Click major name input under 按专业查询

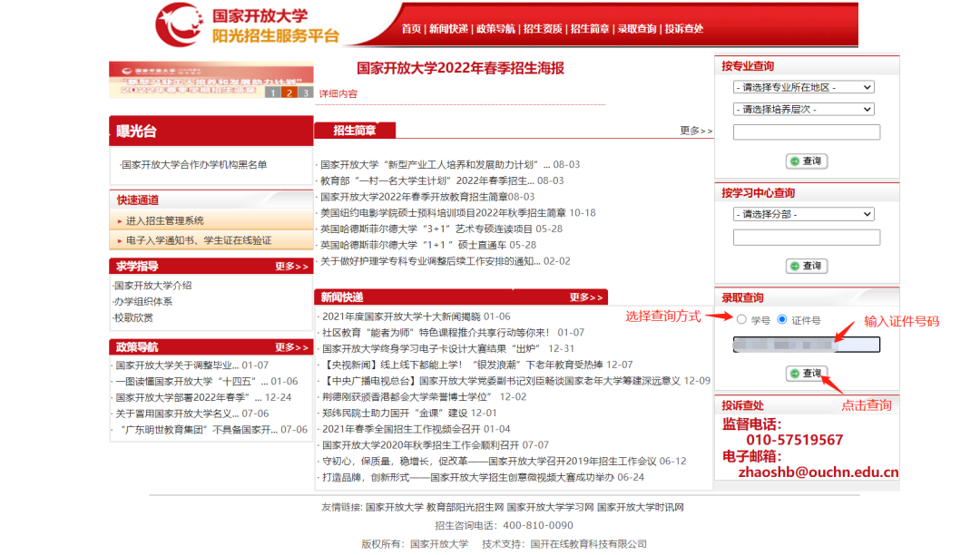[807, 132]
